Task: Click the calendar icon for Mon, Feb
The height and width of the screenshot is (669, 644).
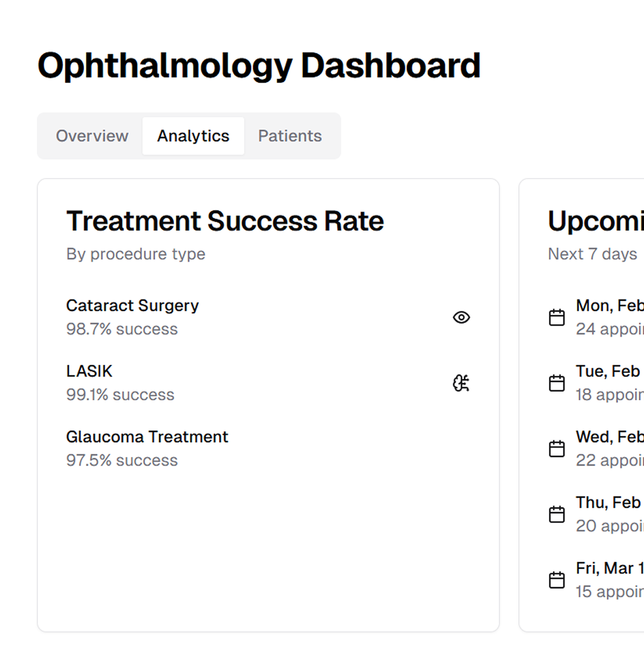Action: click(557, 317)
